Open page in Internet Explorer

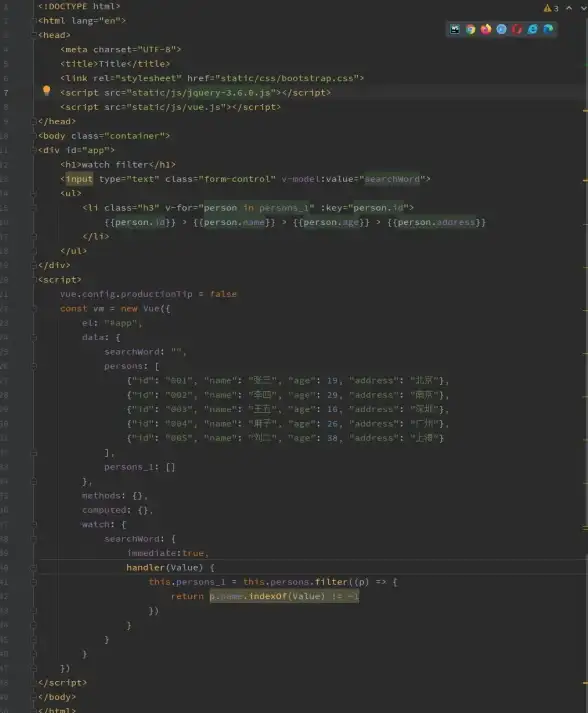coord(532,30)
